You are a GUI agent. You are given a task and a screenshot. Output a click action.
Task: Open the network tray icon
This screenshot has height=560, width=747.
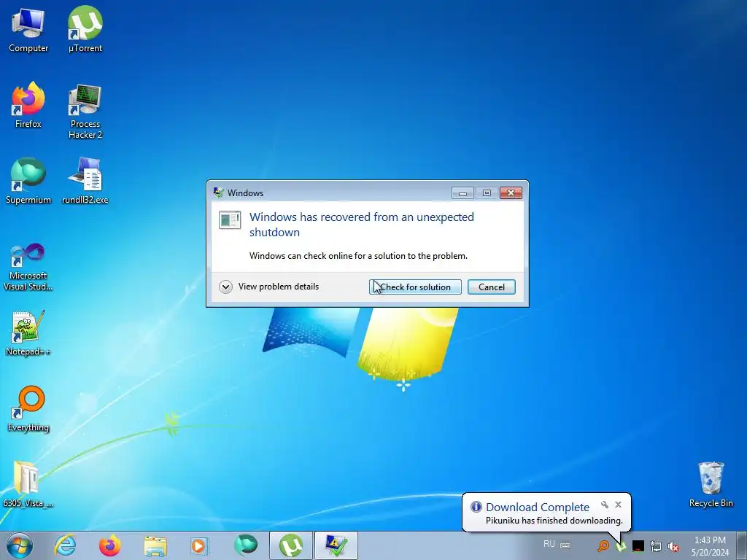tap(656, 546)
